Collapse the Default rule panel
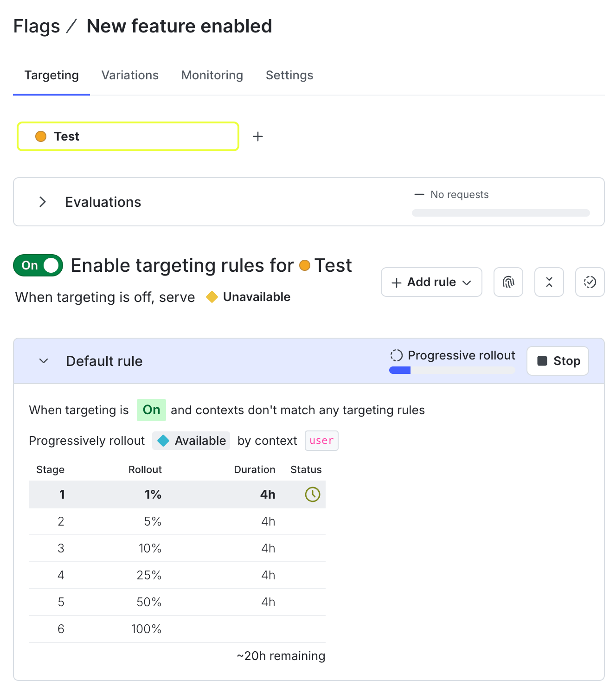This screenshot has width=616, height=693. click(x=43, y=361)
